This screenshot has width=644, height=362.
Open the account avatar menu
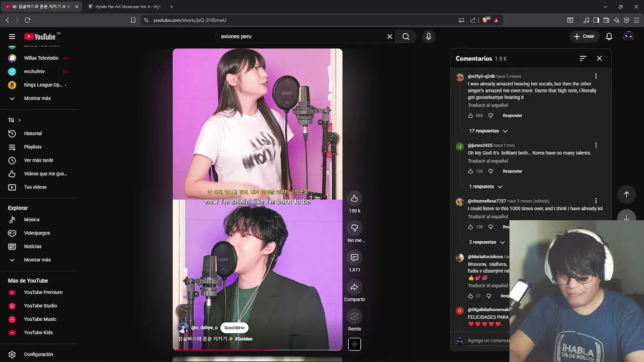point(628,36)
